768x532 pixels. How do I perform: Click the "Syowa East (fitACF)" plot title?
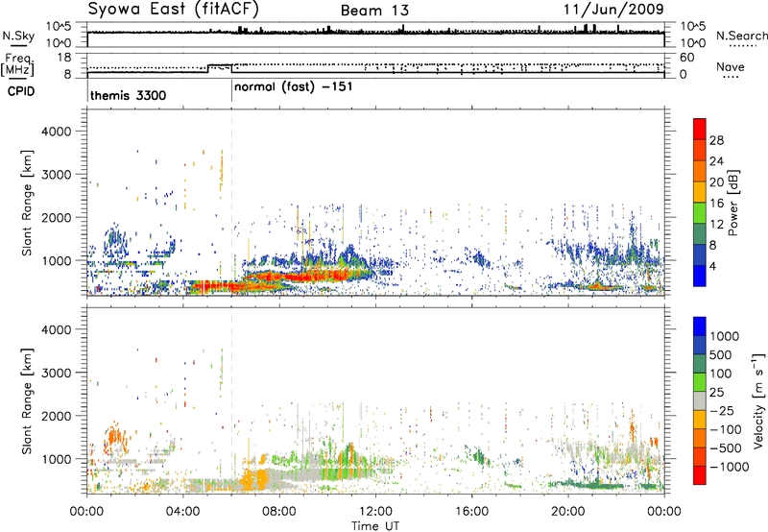tap(173, 10)
